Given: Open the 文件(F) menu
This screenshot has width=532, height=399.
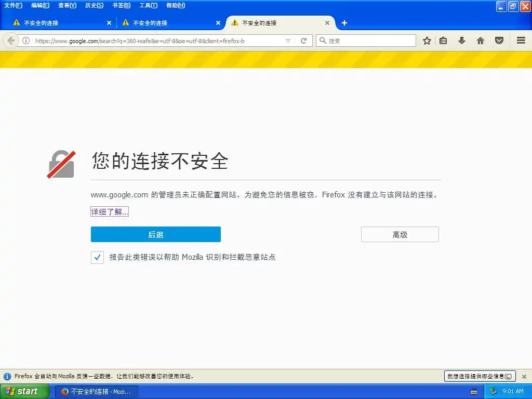Looking at the screenshot, I should click(13, 5).
